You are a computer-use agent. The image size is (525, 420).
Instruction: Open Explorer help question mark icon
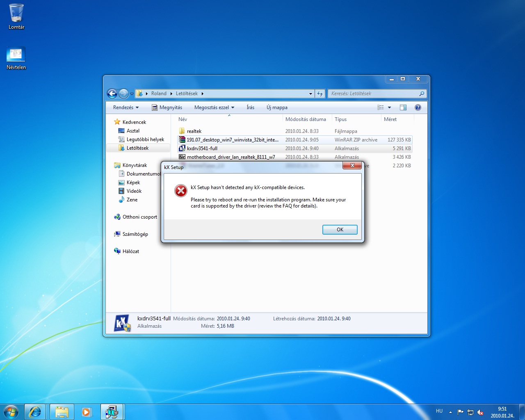(x=418, y=107)
